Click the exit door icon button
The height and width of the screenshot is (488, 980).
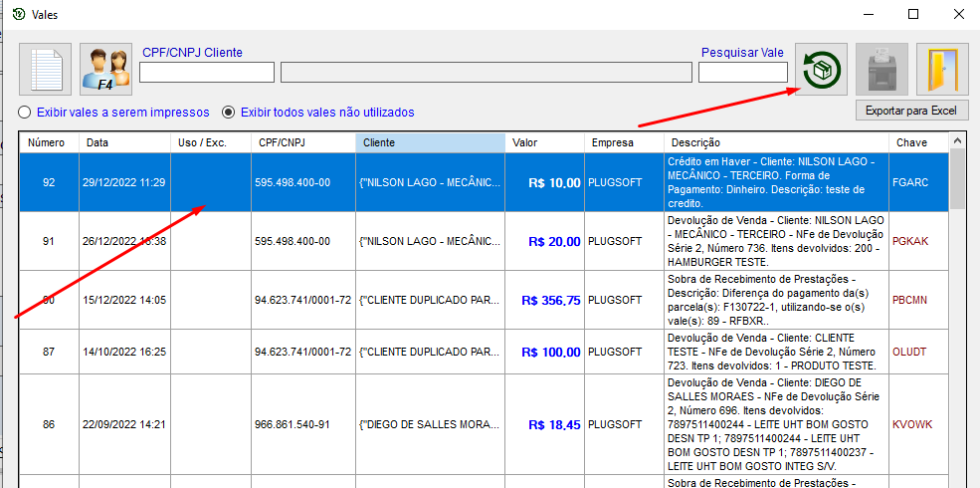click(x=942, y=69)
